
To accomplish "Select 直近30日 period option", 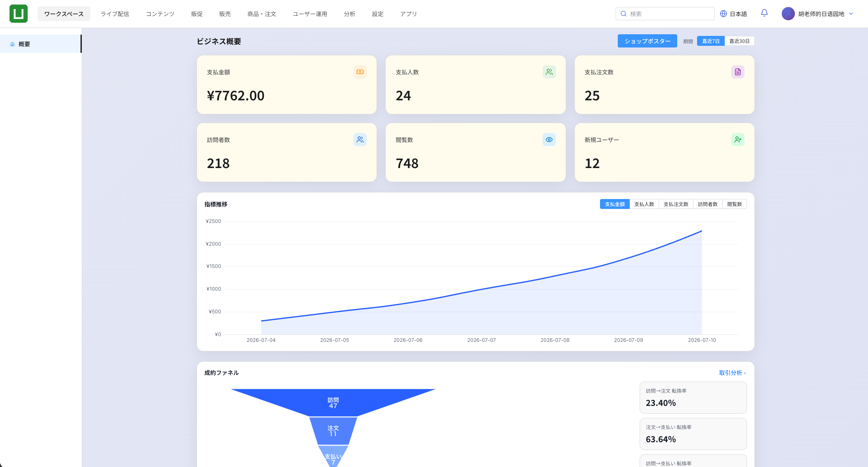I will click(739, 41).
